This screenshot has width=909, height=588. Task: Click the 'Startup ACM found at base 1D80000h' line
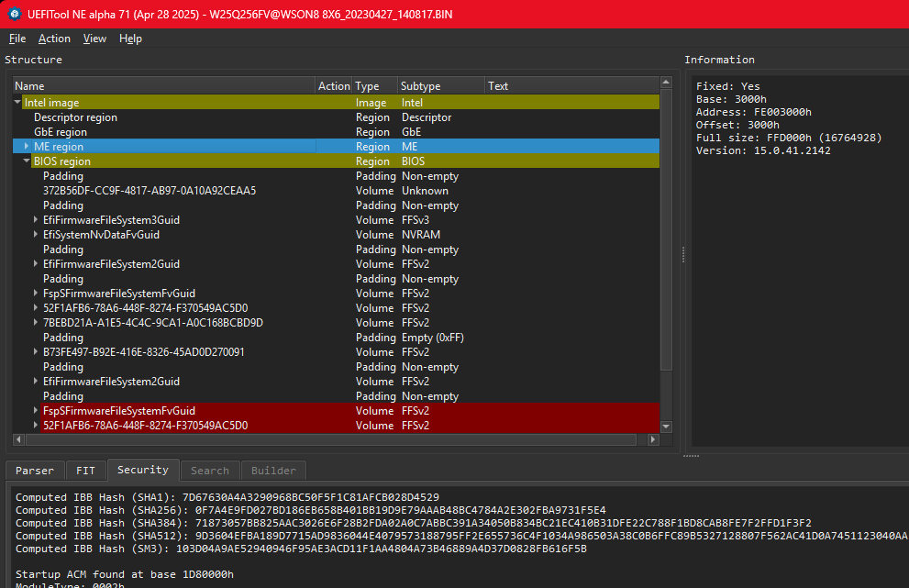125,574
